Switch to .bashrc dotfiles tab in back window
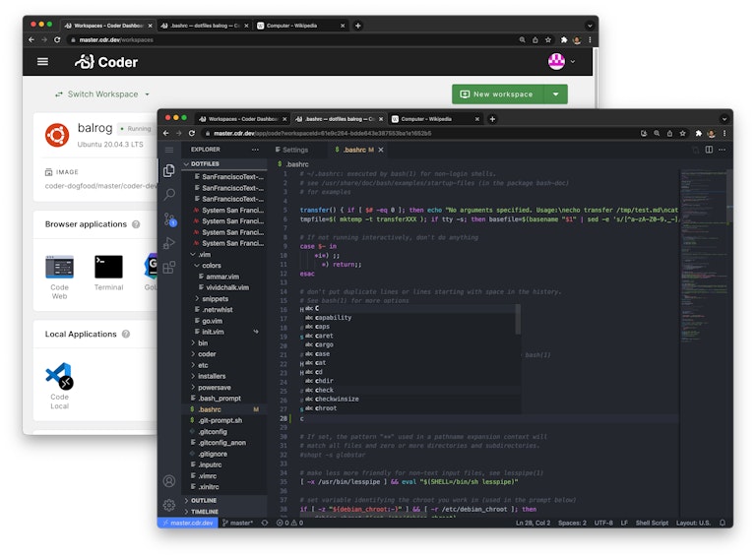 204,26
